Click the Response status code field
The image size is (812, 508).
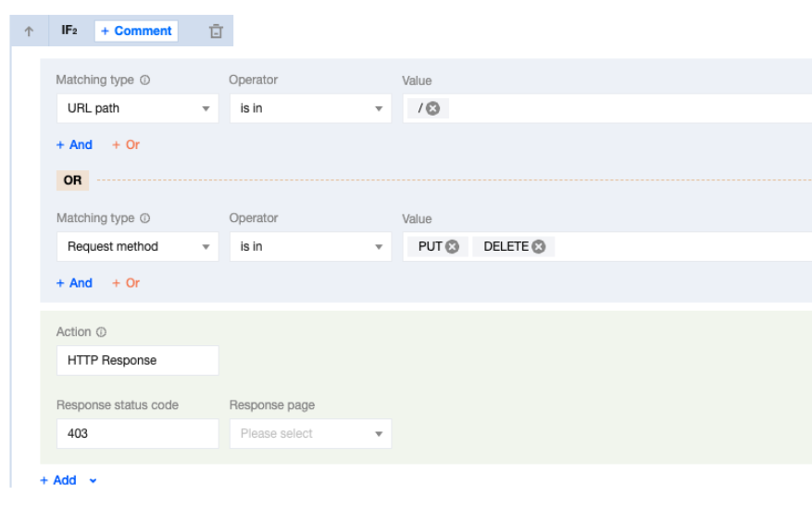coord(137,434)
